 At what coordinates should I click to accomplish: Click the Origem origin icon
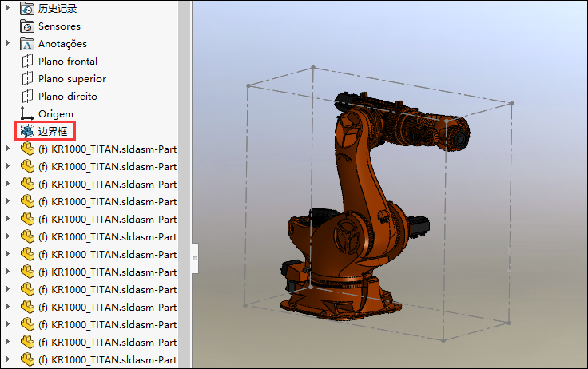point(27,114)
